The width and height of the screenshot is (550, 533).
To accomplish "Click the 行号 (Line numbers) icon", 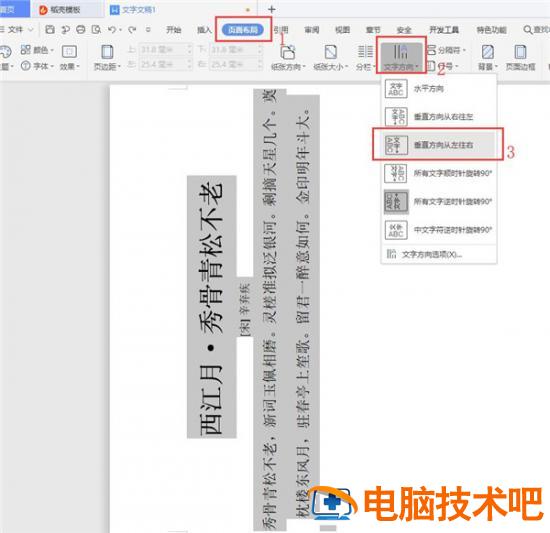I will click(x=432, y=66).
